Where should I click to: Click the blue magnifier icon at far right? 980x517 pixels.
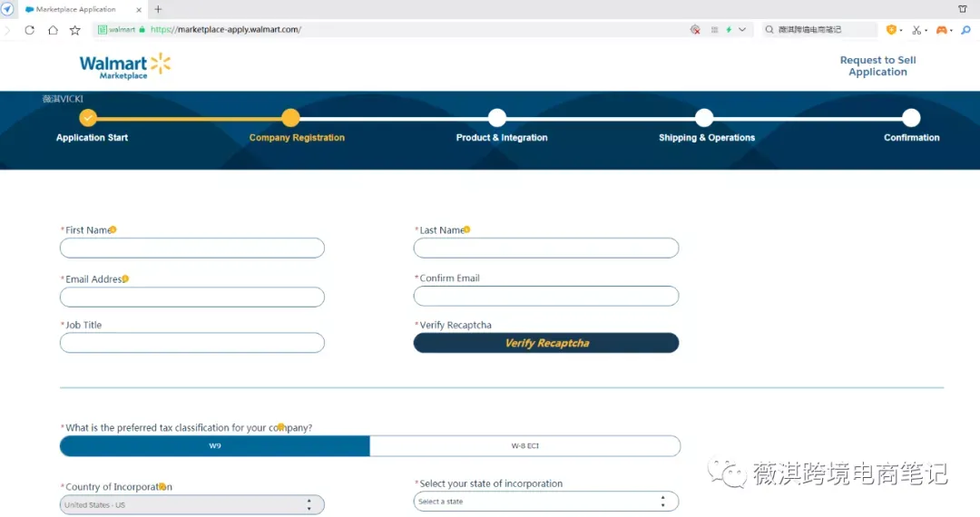(x=965, y=30)
